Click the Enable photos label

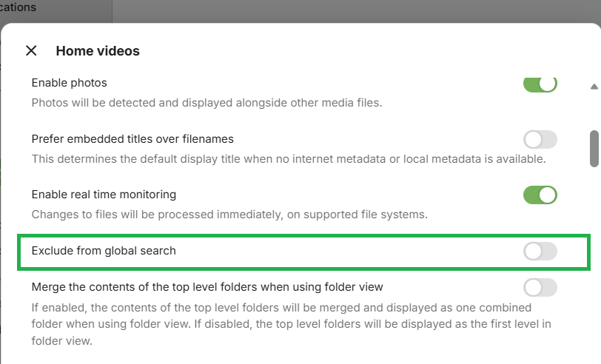click(70, 83)
